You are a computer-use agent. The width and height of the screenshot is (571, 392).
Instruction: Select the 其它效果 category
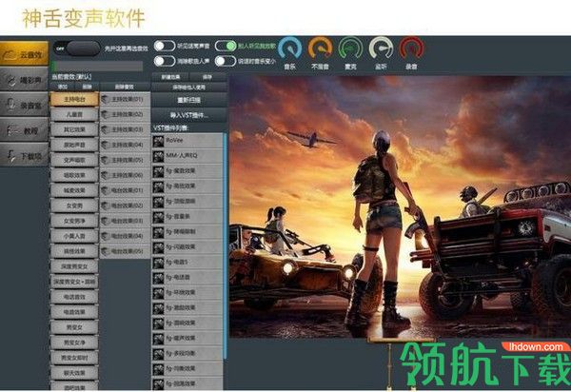point(74,129)
